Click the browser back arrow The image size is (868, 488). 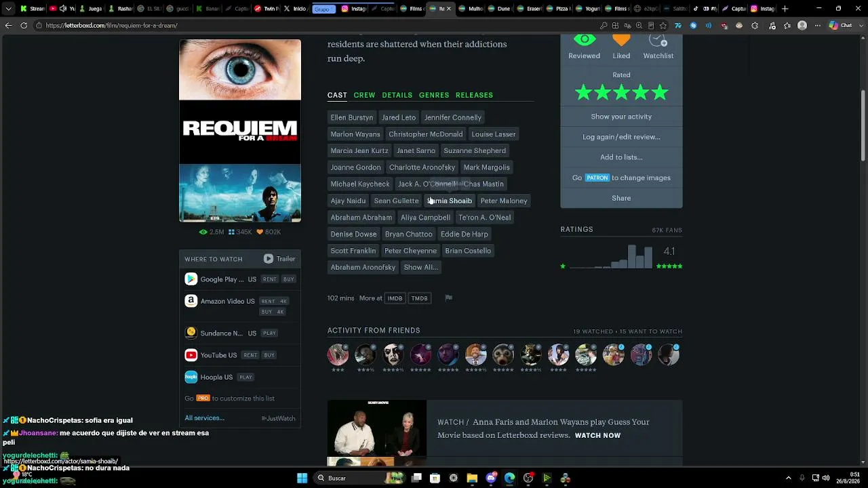coord(8,25)
